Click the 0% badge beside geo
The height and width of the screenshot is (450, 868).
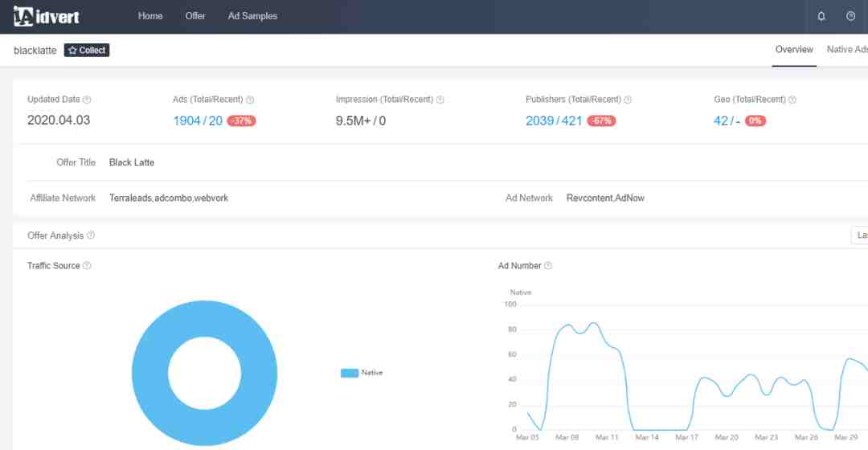pyautogui.click(x=755, y=121)
